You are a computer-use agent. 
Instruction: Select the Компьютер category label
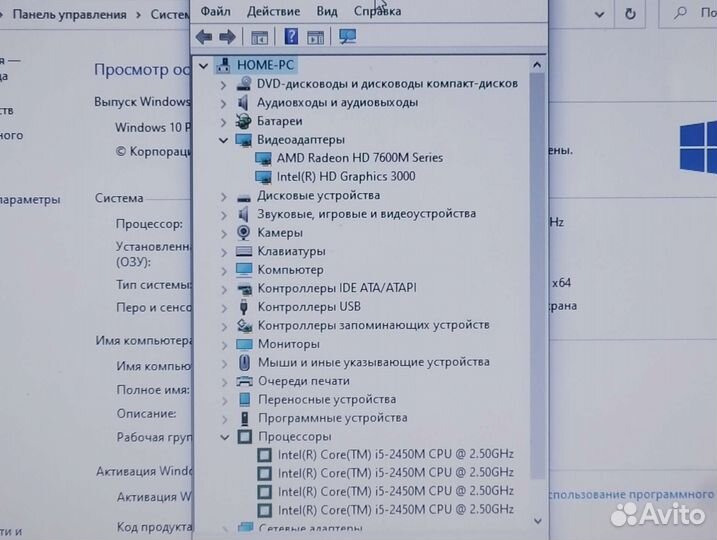point(290,270)
